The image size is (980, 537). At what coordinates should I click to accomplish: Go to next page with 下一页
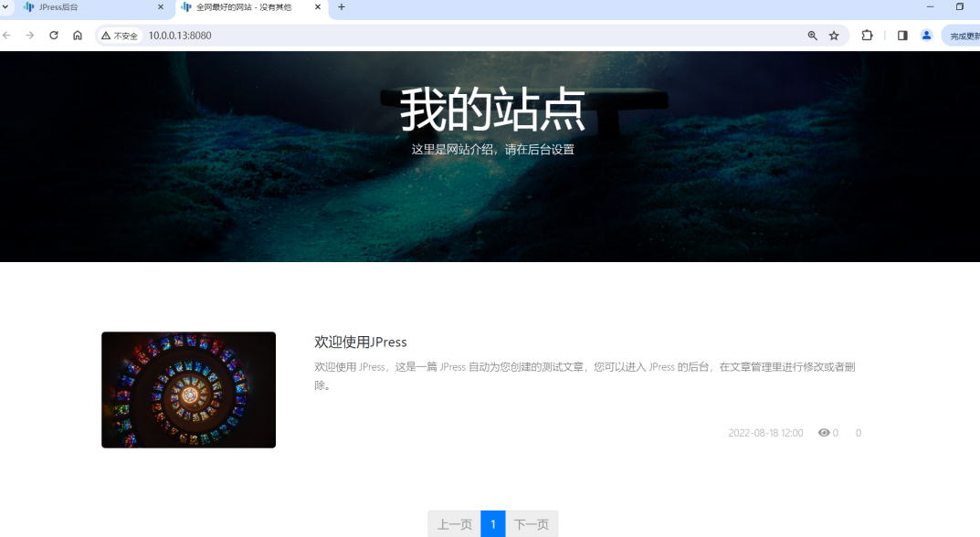[532, 524]
